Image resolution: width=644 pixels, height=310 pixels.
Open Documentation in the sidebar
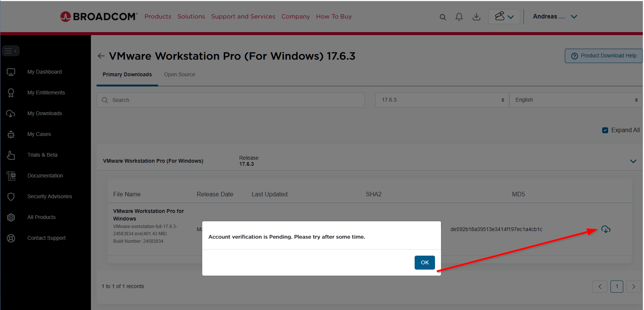point(45,176)
